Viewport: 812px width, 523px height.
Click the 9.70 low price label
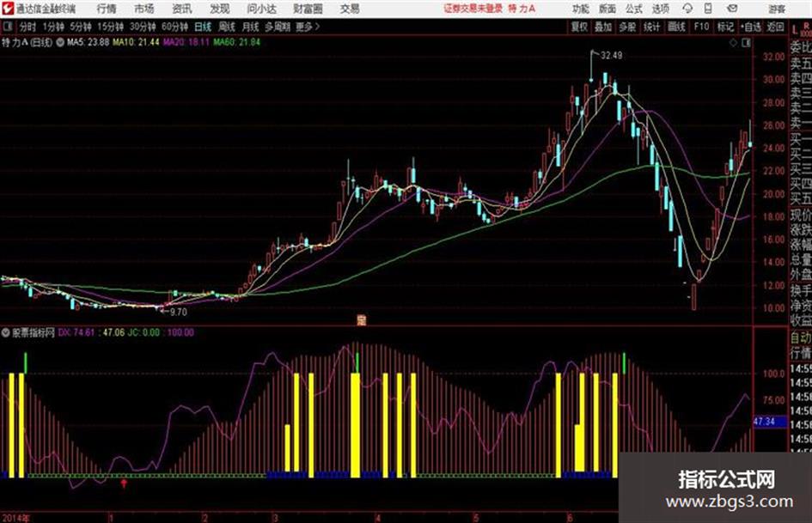(x=178, y=312)
